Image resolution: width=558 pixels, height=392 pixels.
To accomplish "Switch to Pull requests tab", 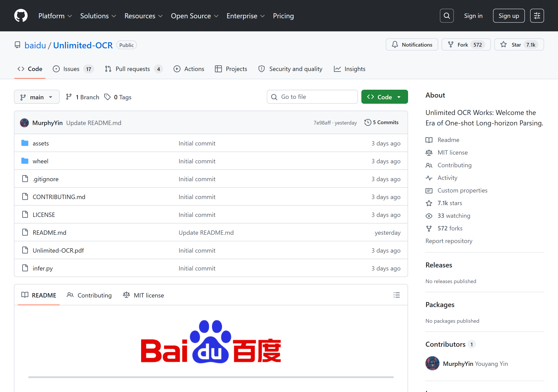I will [x=134, y=69].
